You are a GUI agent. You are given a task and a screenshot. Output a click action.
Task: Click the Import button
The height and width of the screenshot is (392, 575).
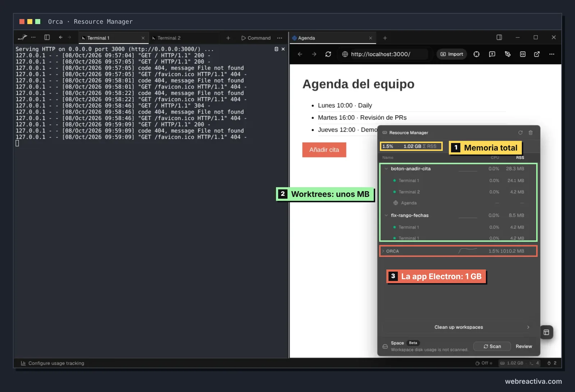point(452,54)
